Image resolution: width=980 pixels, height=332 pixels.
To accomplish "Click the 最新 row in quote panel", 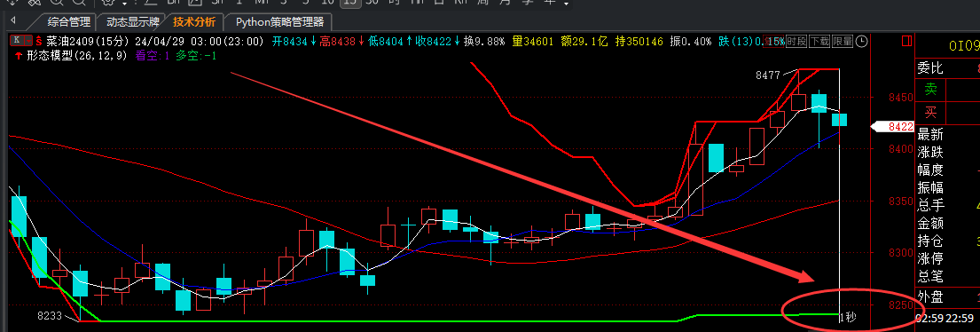I will (x=947, y=134).
